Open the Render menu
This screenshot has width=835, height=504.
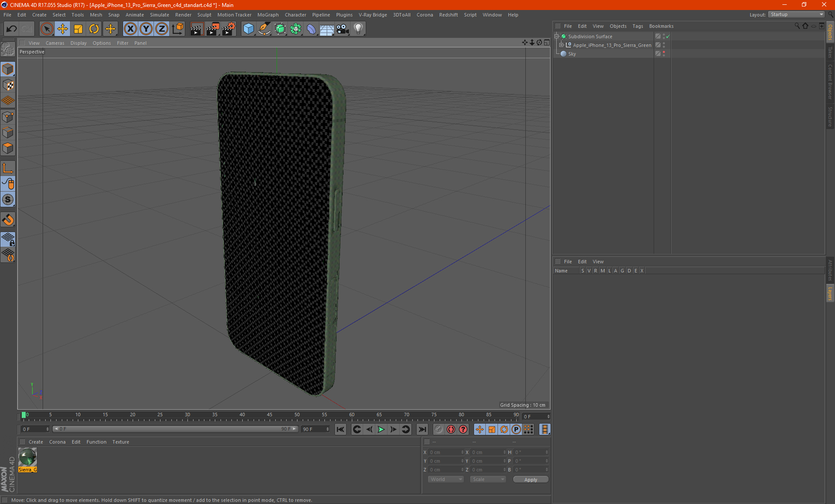pyautogui.click(x=183, y=15)
